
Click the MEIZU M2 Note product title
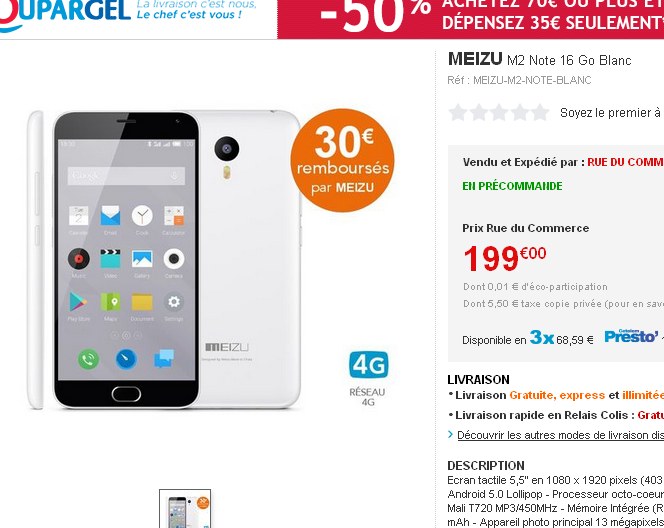[540, 60]
